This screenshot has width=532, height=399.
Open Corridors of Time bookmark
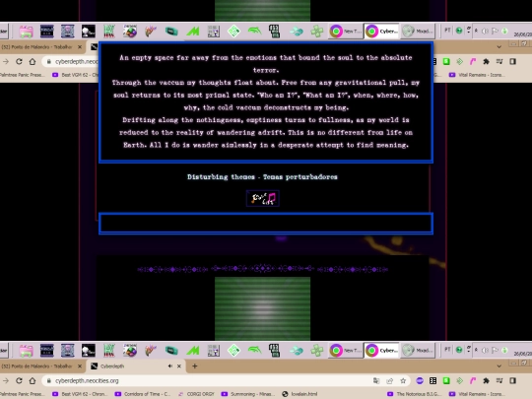pyautogui.click(x=143, y=394)
